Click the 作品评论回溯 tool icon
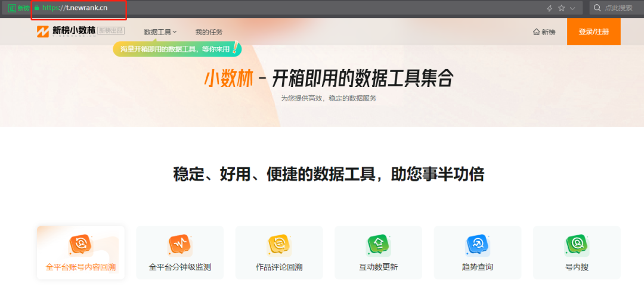This screenshot has width=644, height=293. (x=279, y=245)
